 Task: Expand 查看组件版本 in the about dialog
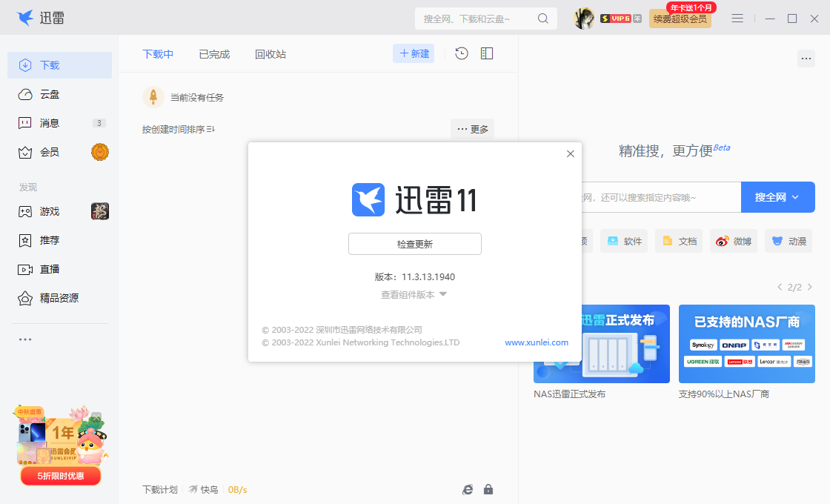pyautogui.click(x=414, y=293)
